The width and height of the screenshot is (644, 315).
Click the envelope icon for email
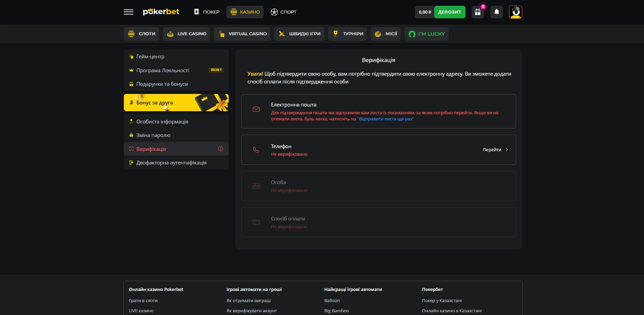(x=256, y=109)
